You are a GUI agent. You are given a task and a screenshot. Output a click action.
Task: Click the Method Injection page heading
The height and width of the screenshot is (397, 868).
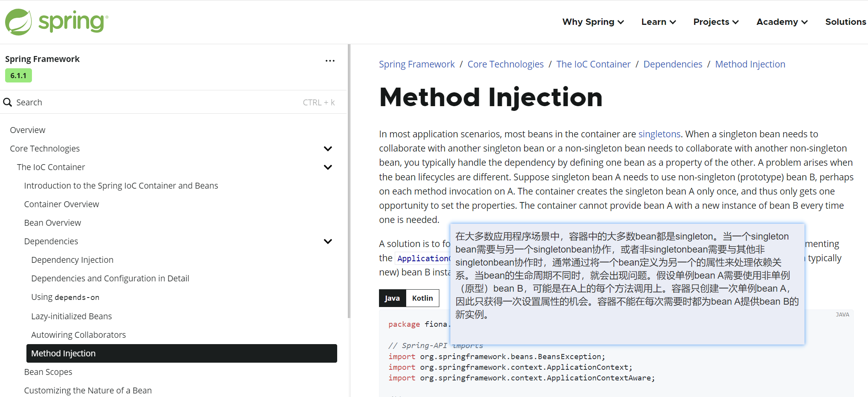(x=491, y=97)
